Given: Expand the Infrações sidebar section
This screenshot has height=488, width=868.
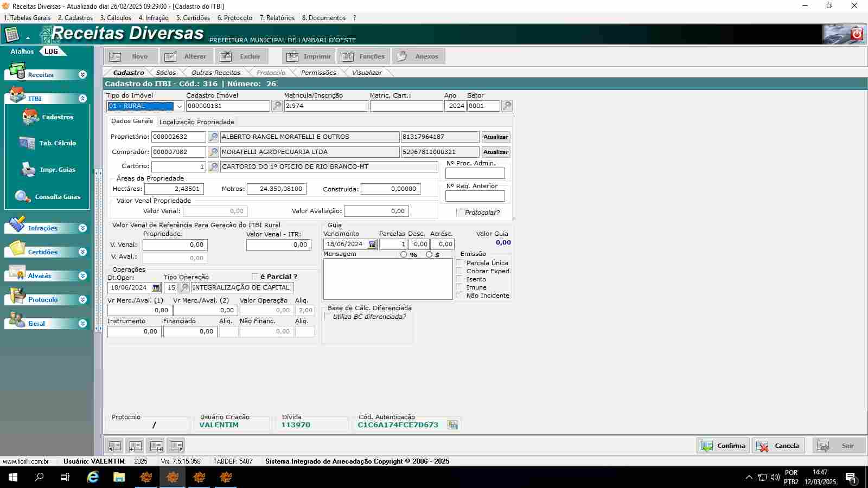Looking at the screenshot, I should pyautogui.click(x=82, y=228).
